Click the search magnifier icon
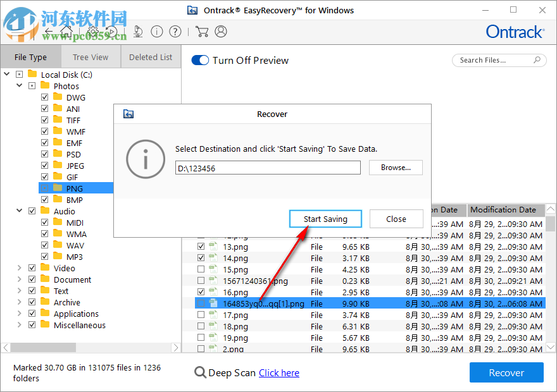Viewport: 557px width, 392px height. coord(537,60)
